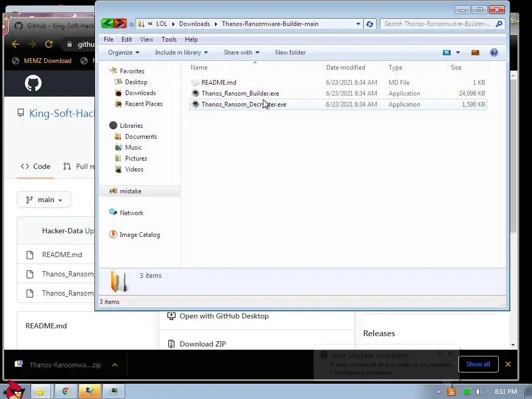Select Thanos_Ransom_Decrypter.exe icon
Viewport: 532px width, 399px height.
coord(195,104)
